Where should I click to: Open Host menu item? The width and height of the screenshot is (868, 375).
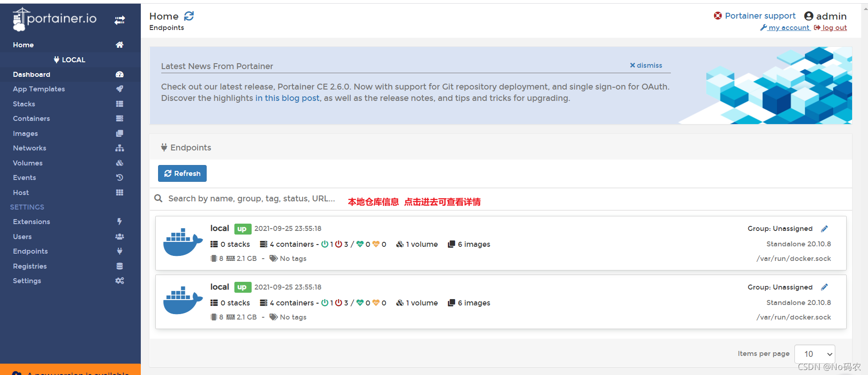click(x=20, y=192)
